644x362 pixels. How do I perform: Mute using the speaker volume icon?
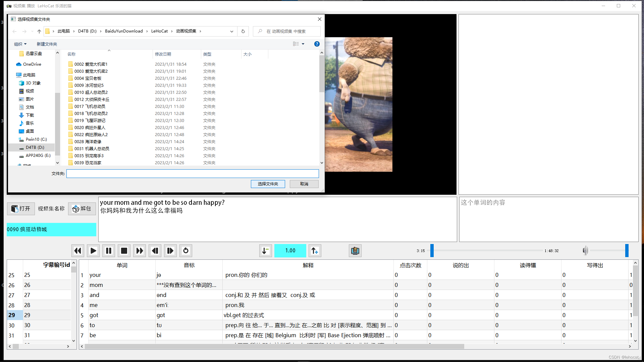pyautogui.click(x=585, y=250)
